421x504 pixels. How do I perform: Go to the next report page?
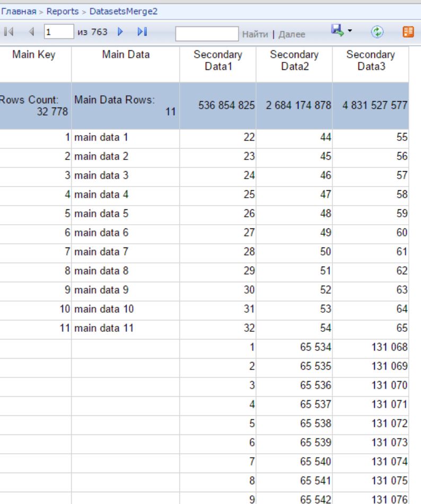120,31
